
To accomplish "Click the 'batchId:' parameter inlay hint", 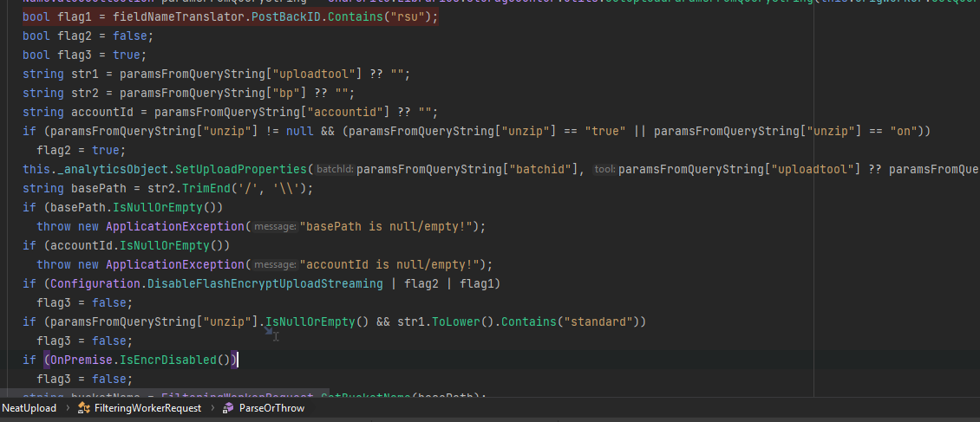I will [335, 169].
